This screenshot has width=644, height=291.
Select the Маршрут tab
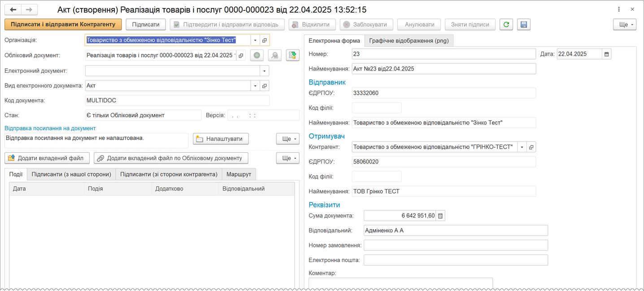239,174
